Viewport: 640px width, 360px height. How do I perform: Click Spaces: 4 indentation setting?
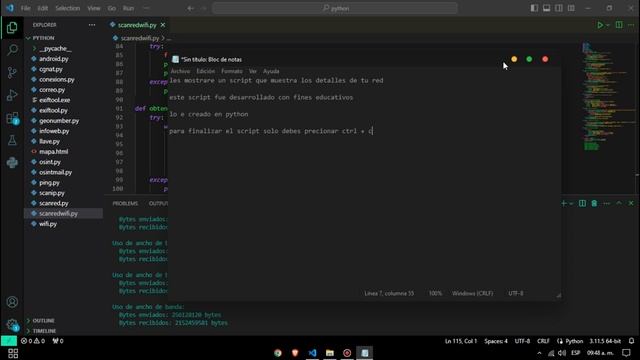click(496, 341)
